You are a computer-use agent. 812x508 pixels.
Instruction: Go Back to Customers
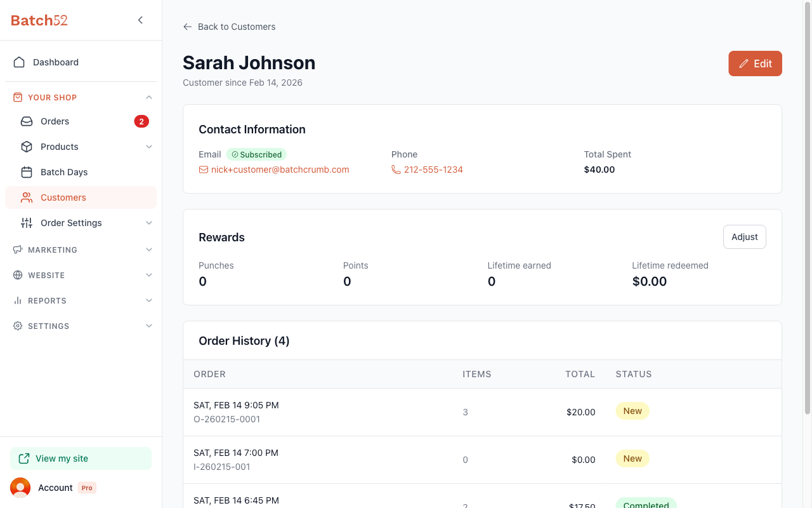coord(229,27)
